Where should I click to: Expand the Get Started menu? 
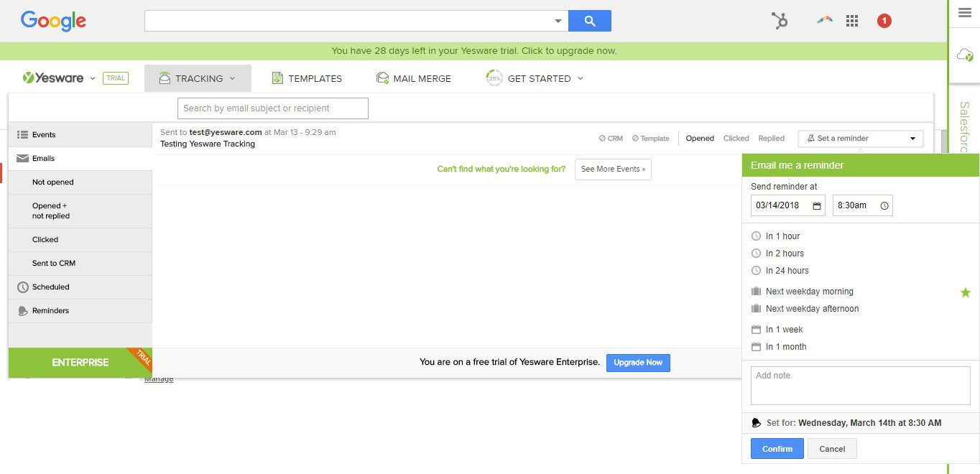(535, 78)
